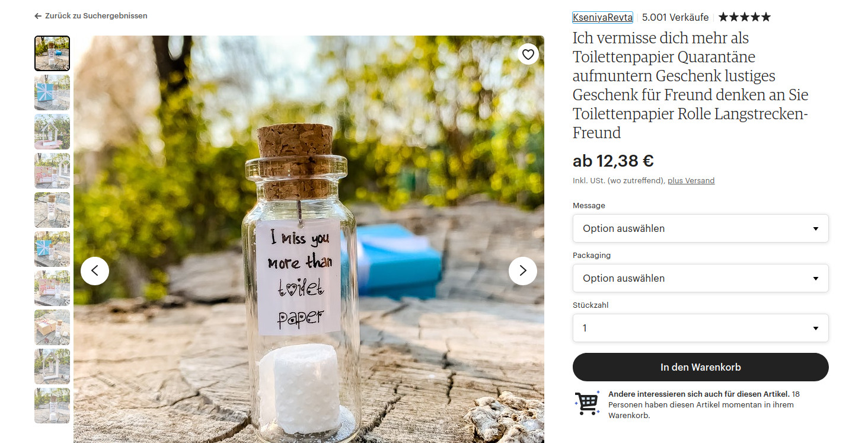Select the first bottle thumbnail
Viewport: 868px width, 443px height.
[52, 53]
